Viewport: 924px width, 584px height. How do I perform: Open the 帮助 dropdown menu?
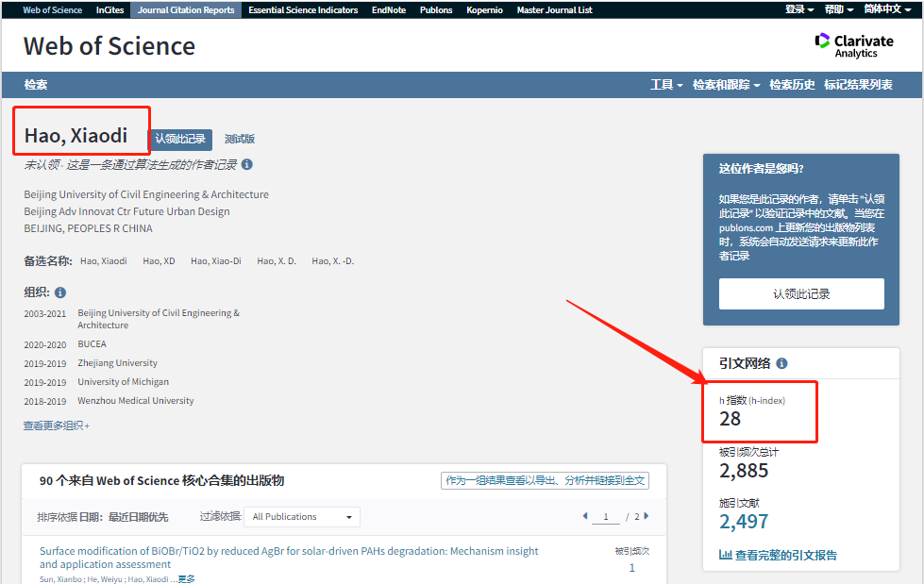click(x=838, y=9)
